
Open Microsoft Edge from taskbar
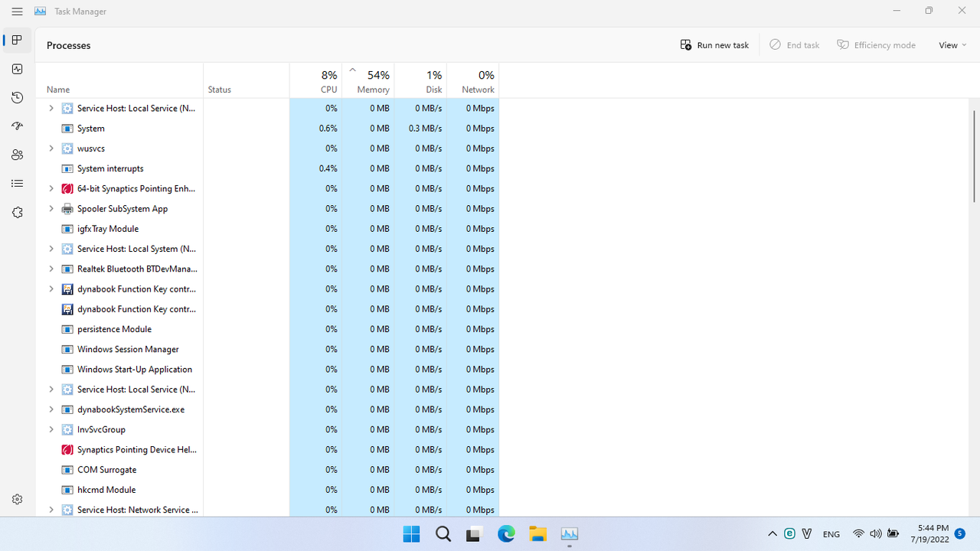tap(506, 533)
